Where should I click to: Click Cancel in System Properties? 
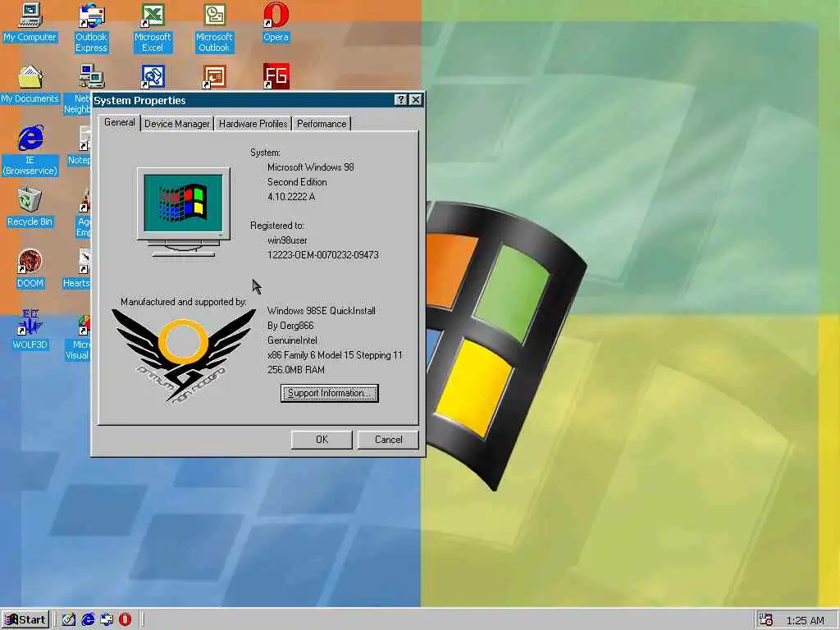[x=388, y=440]
